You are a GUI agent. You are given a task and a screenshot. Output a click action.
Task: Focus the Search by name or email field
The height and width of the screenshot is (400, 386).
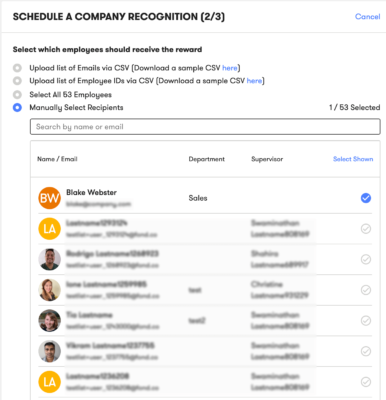(x=205, y=127)
